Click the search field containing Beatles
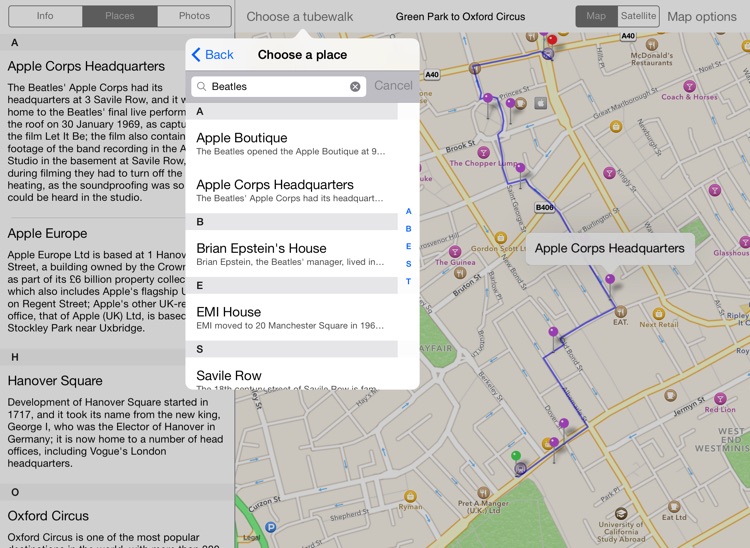750x548 pixels. coord(278,87)
